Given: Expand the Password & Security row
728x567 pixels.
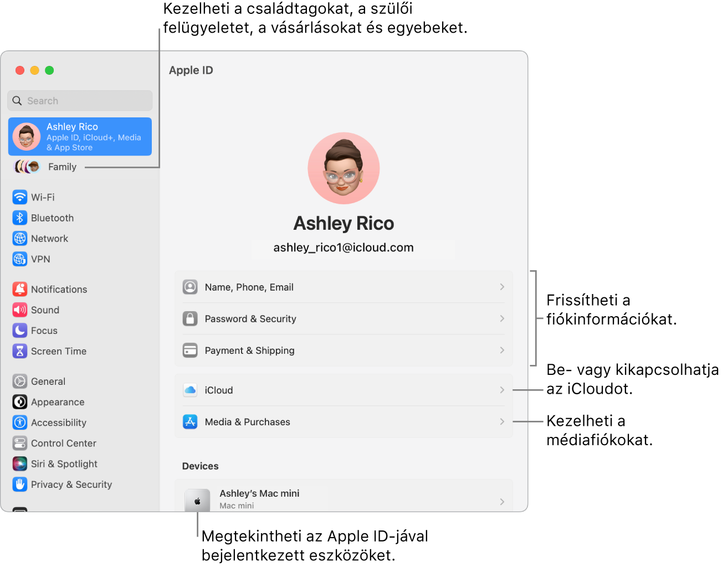Looking at the screenshot, I should (344, 318).
